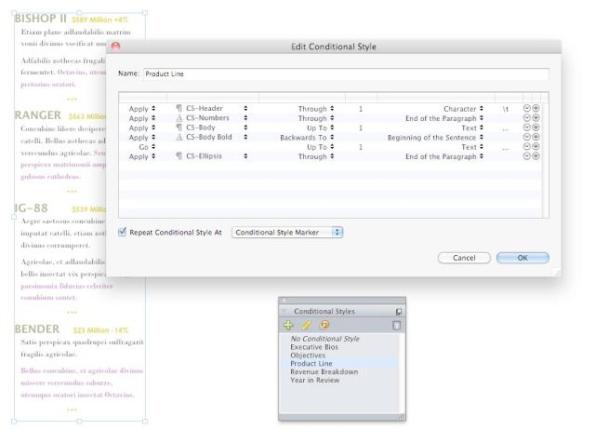This screenshot has height=443, width=595.
Task: Click the plus button on CS-Ellipsis rule row
Action: click(x=536, y=156)
